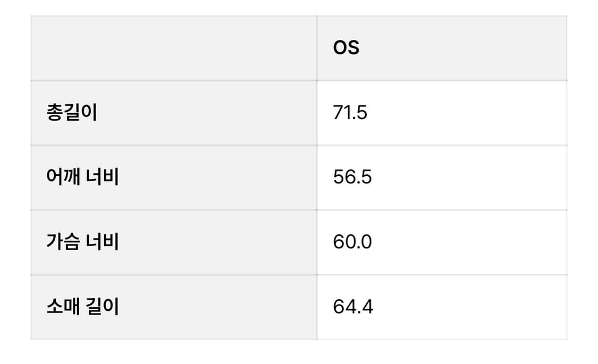598x364 pixels.
Task: Click the 56.5 shoulder width value
Action: pos(352,177)
